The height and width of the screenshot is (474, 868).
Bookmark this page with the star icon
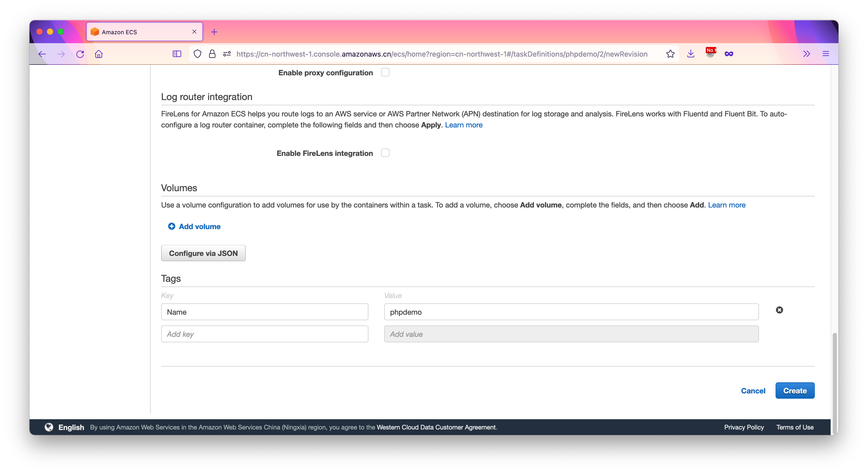click(670, 54)
